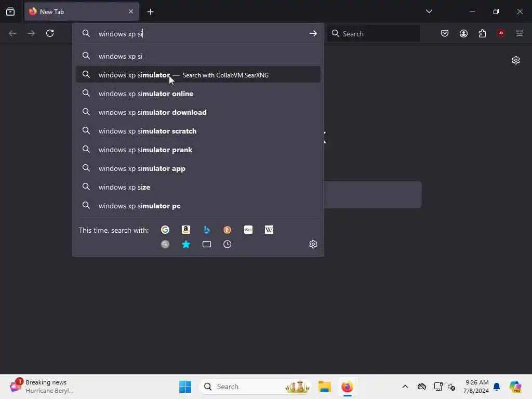Open File Explorer from the taskbar
This screenshot has height=399, width=532.
pos(324,387)
